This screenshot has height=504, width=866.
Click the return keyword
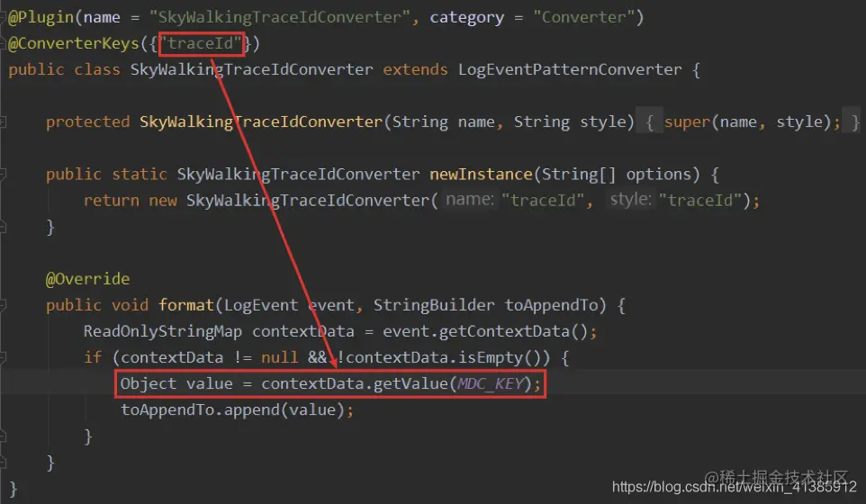(x=111, y=201)
